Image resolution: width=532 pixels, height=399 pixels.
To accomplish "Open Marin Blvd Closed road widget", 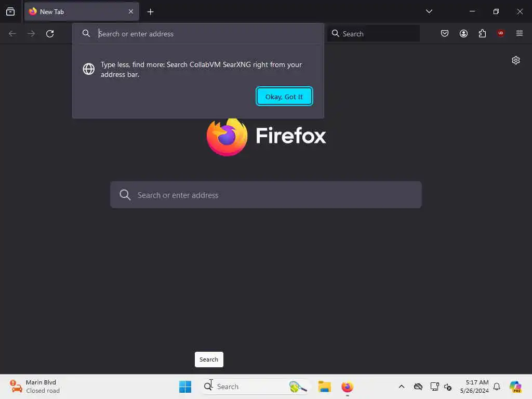I will click(x=35, y=387).
